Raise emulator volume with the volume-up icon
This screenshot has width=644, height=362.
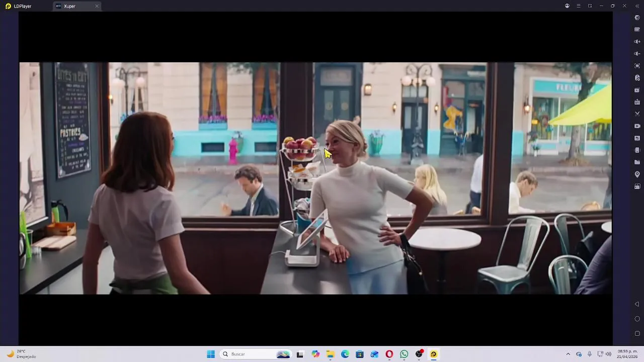click(x=637, y=42)
